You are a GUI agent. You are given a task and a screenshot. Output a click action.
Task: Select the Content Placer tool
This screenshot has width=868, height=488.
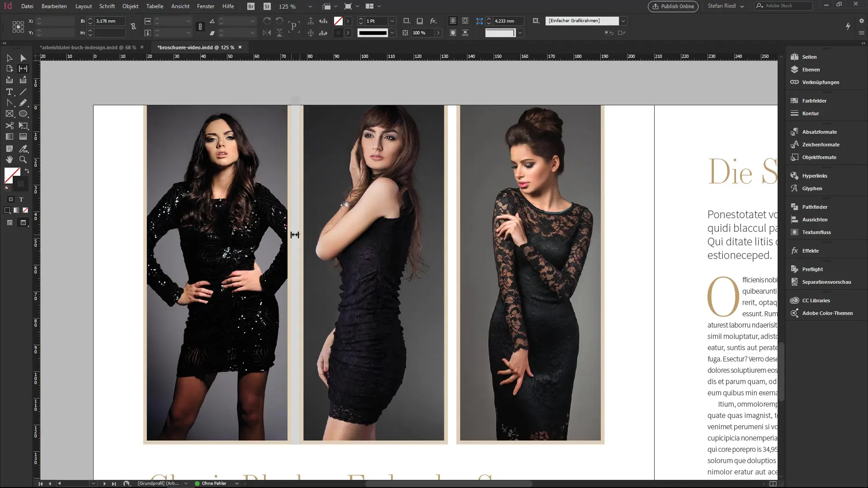[23, 80]
